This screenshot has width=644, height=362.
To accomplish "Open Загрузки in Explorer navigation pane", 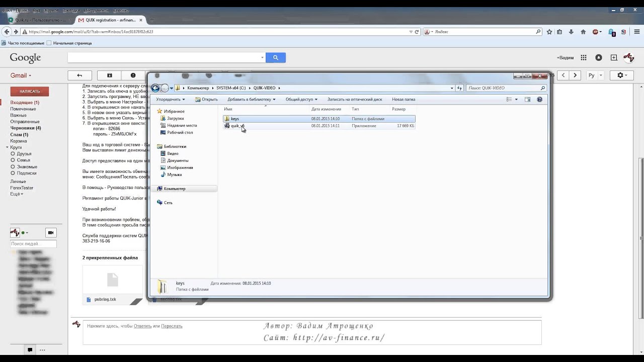I will (x=176, y=119).
